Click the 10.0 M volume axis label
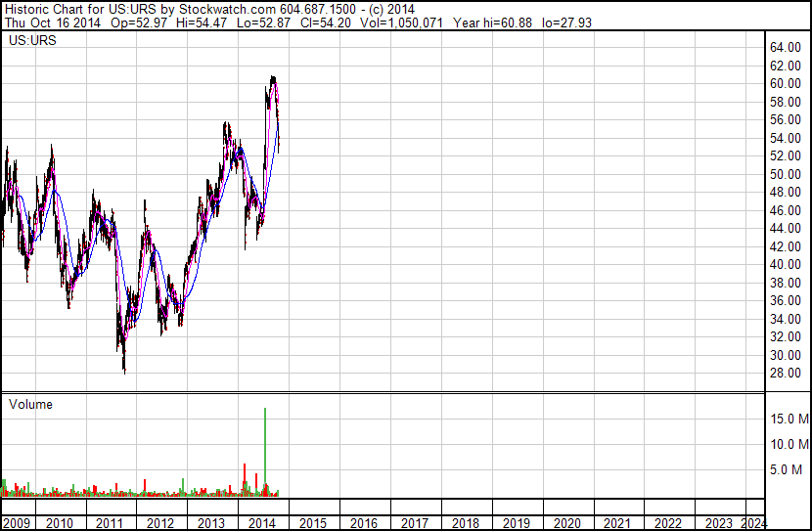Viewport: 812px width, 531px height. coord(789,444)
